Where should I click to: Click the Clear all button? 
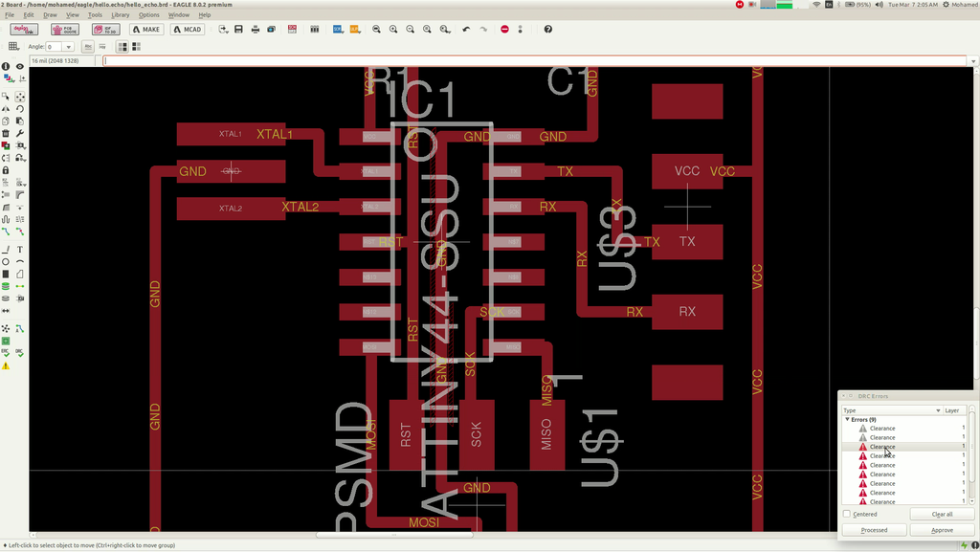942,514
